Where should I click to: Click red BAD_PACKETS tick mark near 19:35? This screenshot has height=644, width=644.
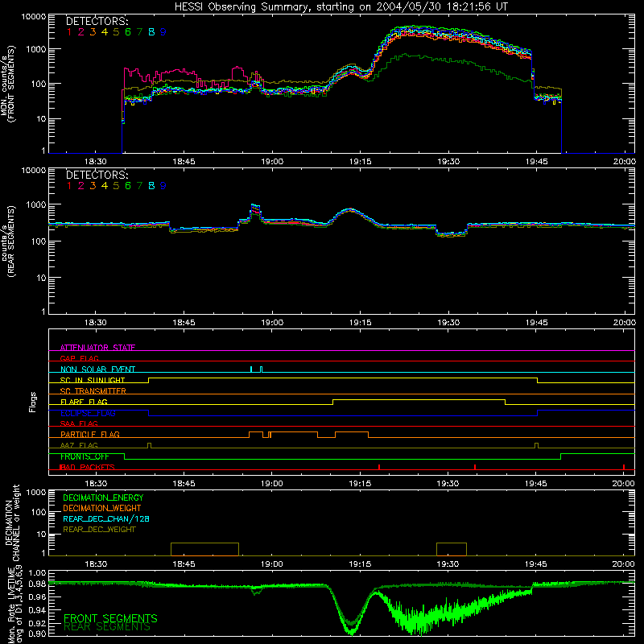coord(475,467)
